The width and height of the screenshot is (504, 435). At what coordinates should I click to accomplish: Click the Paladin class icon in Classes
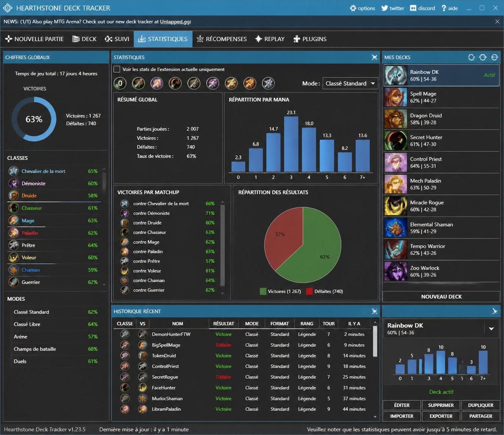coord(13,233)
